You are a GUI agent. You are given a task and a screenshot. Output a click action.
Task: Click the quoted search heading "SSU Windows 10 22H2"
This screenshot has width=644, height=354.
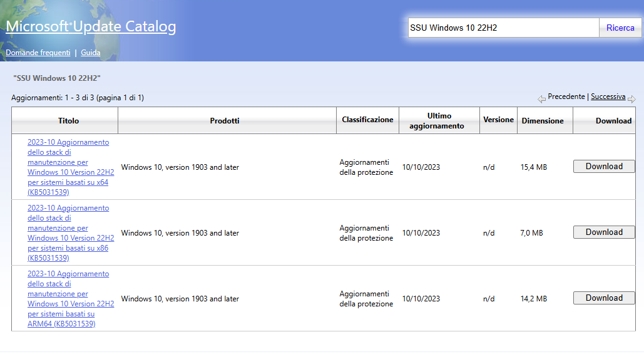coord(57,78)
